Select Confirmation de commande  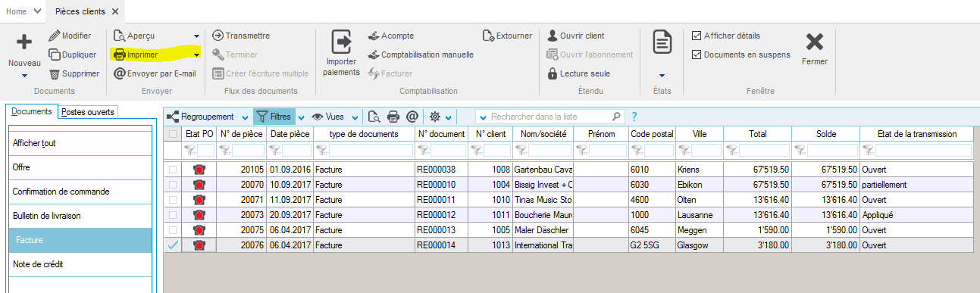pyautogui.click(x=80, y=192)
